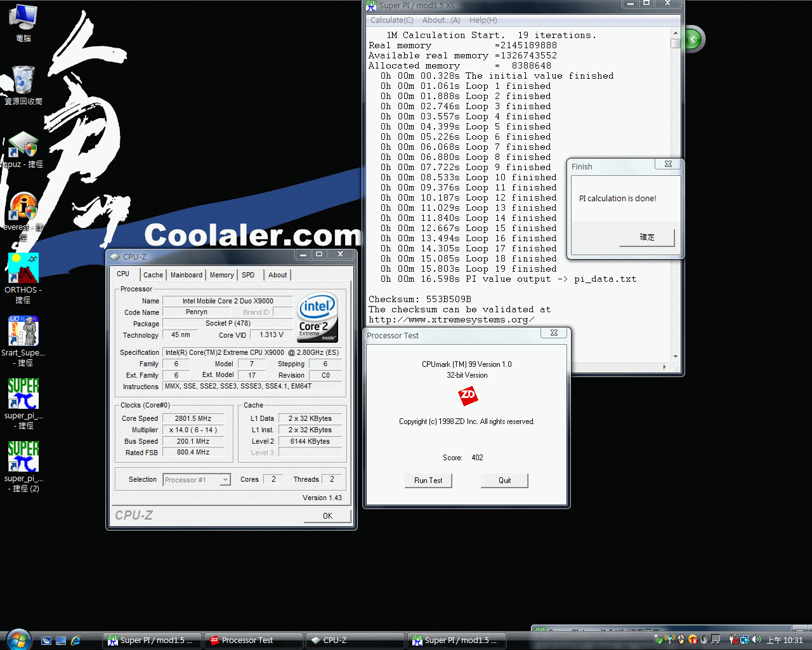Click the volume speaker tray icon
The width and height of the screenshot is (812, 650).
pyautogui.click(x=756, y=639)
